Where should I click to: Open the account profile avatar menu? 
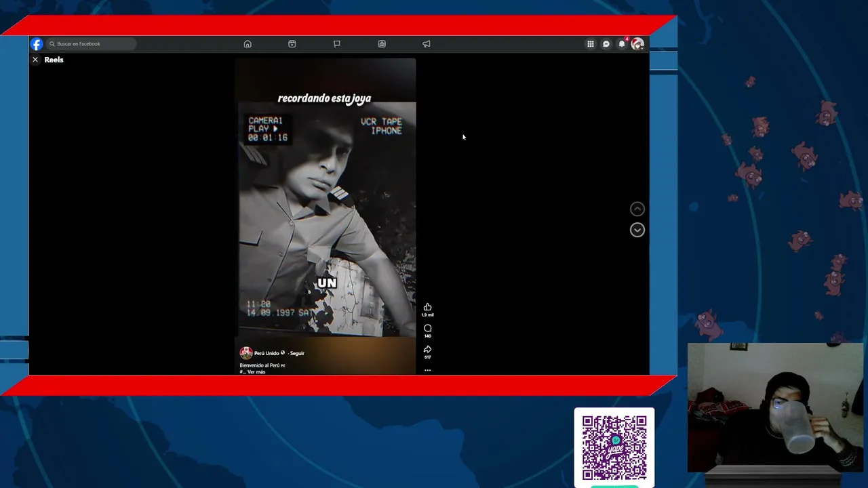coord(637,44)
